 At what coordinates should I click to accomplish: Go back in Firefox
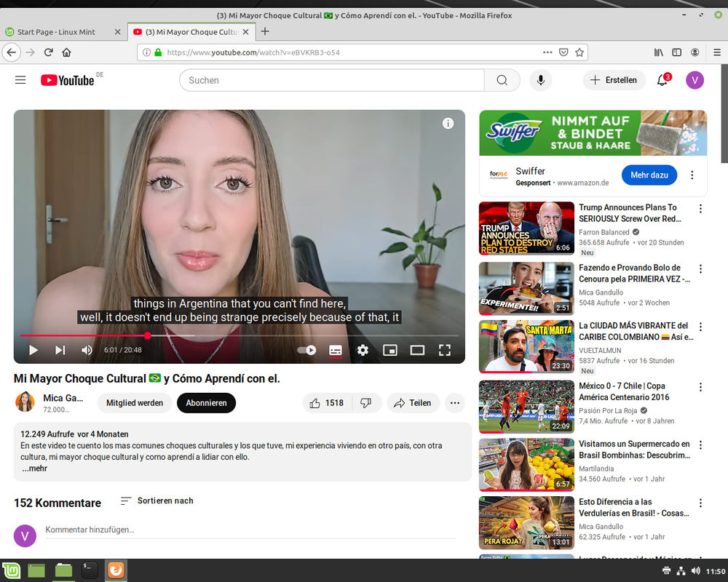coord(12,52)
